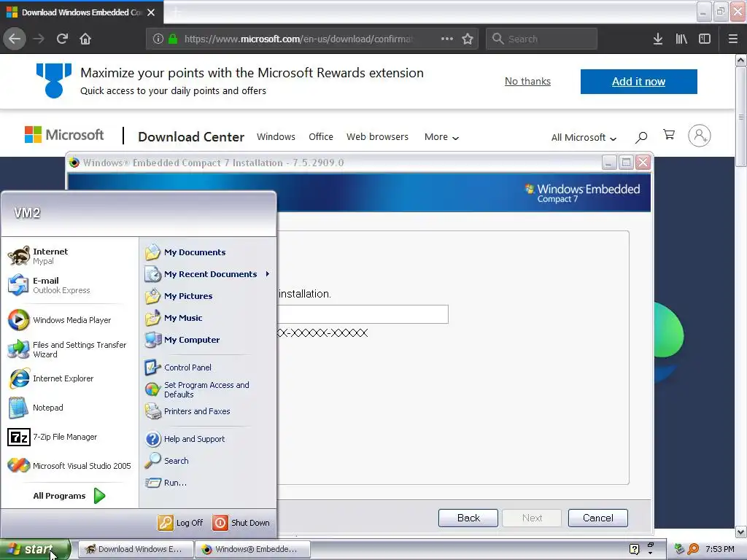The height and width of the screenshot is (560, 747).
Task: Open Outlook Express E-mail from Start menu
Action: 69,285
